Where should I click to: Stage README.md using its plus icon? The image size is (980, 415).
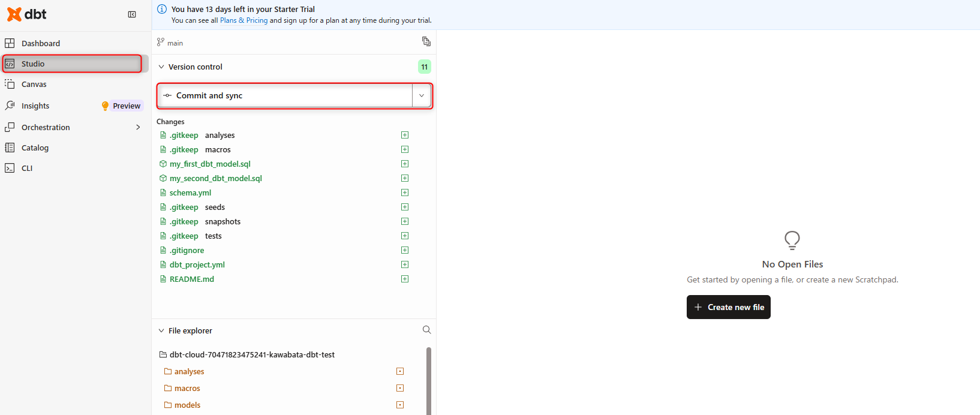point(405,279)
